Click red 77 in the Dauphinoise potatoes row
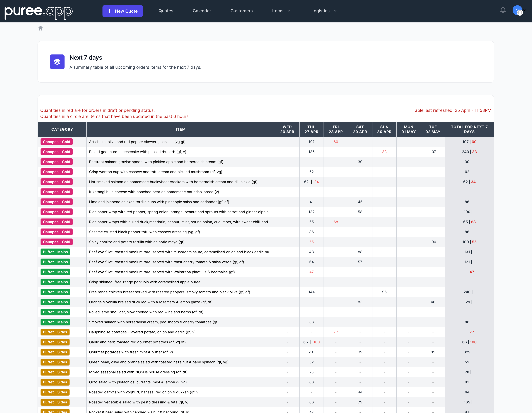Viewport: 532px width, 413px height. click(x=336, y=332)
